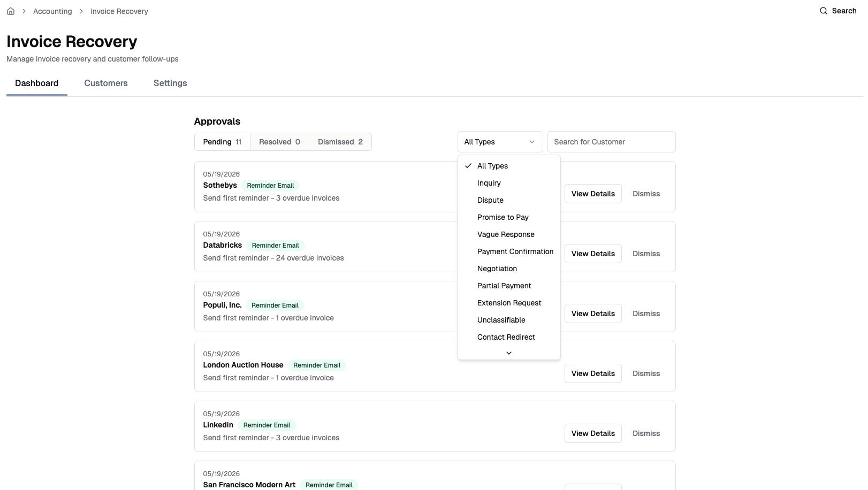This screenshot has height=490, width=868.
Task: Filter approvals by Inquiry type
Action: 509,183
